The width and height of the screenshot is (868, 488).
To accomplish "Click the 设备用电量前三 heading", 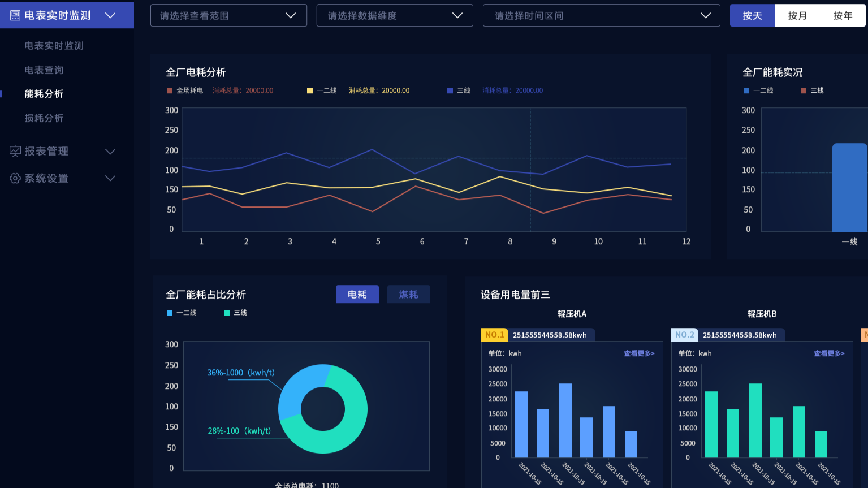I will pos(515,295).
